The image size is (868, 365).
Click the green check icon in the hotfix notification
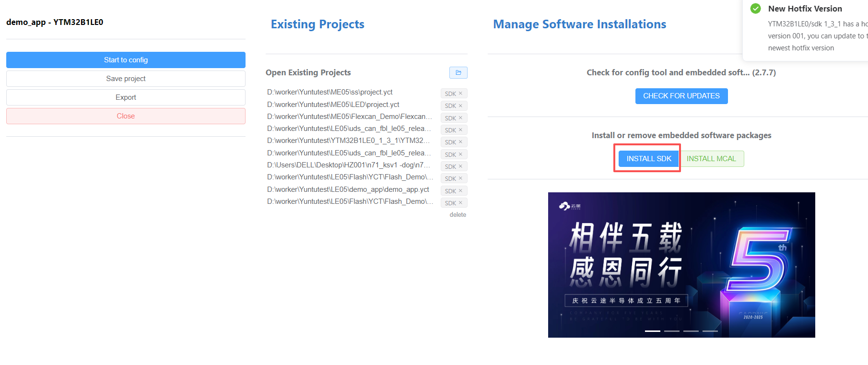click(x=755, y=9)
